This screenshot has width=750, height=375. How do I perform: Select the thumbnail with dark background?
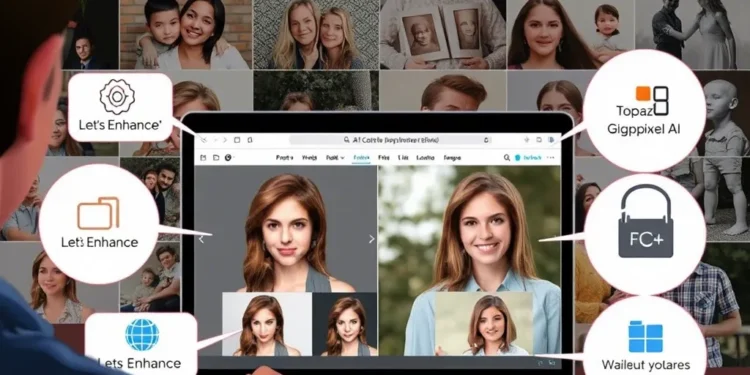[344, 325]
